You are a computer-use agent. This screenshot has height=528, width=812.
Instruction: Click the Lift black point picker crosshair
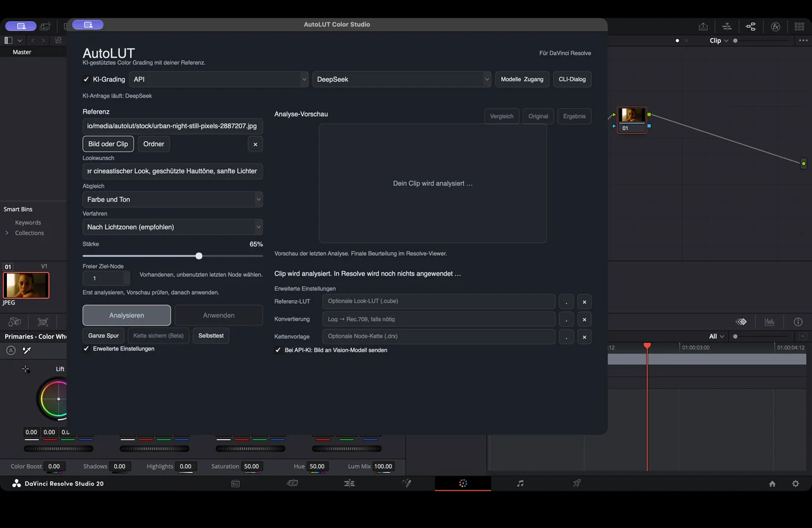(x=25, y=369)
